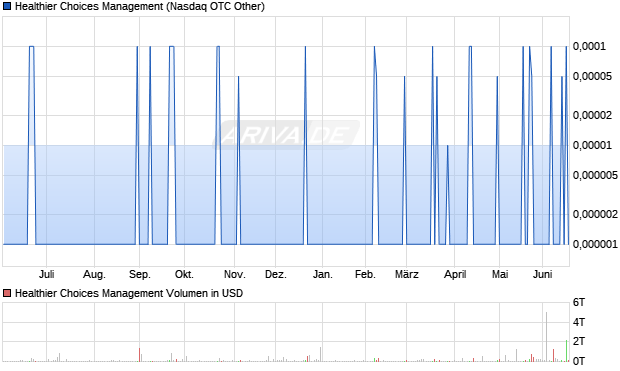This screenshot has width=620, height=371.
Task: Click the Sep. month label
Action: pos(140,274)
